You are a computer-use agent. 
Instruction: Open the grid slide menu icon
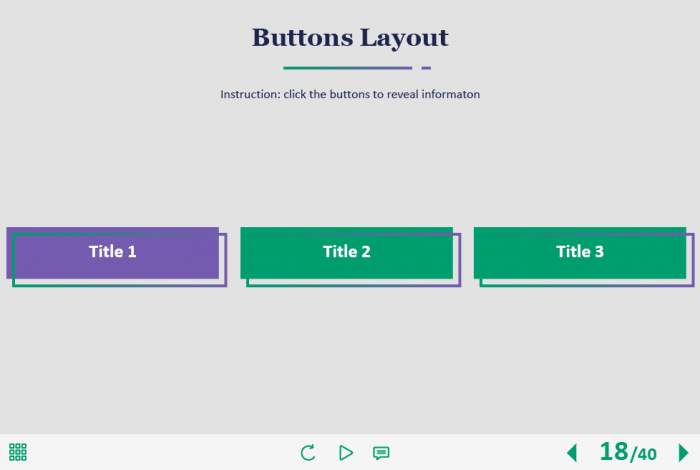pyautogui.click(x=18, y=452)
